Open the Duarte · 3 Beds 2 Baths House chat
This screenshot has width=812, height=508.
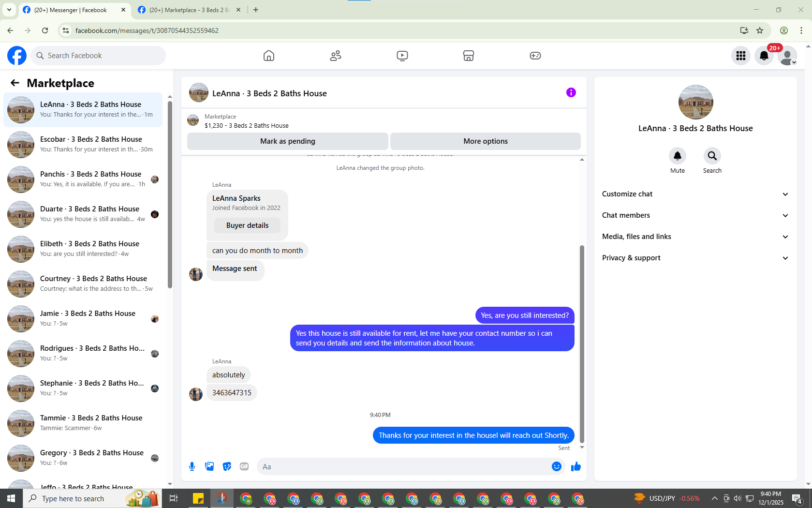(x=83, y=214)
